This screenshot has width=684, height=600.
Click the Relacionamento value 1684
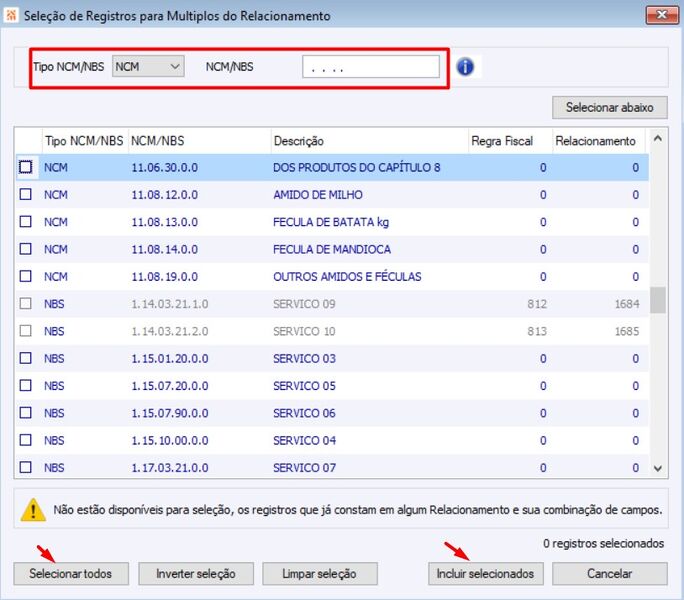(x=627, y=304)
